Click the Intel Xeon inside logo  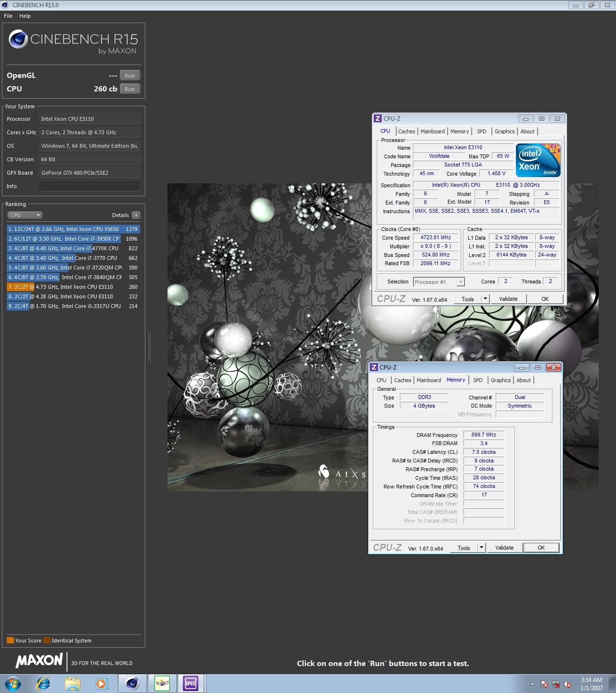[538, 160]
